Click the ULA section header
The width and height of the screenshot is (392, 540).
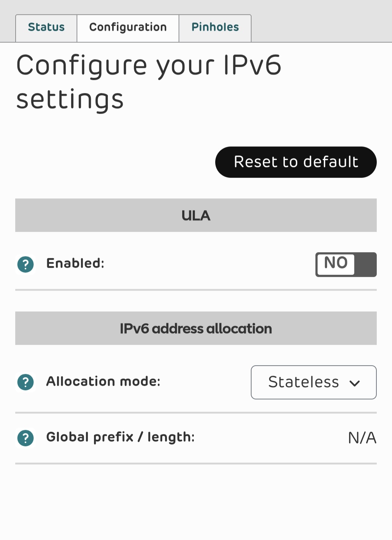point(196,215)
